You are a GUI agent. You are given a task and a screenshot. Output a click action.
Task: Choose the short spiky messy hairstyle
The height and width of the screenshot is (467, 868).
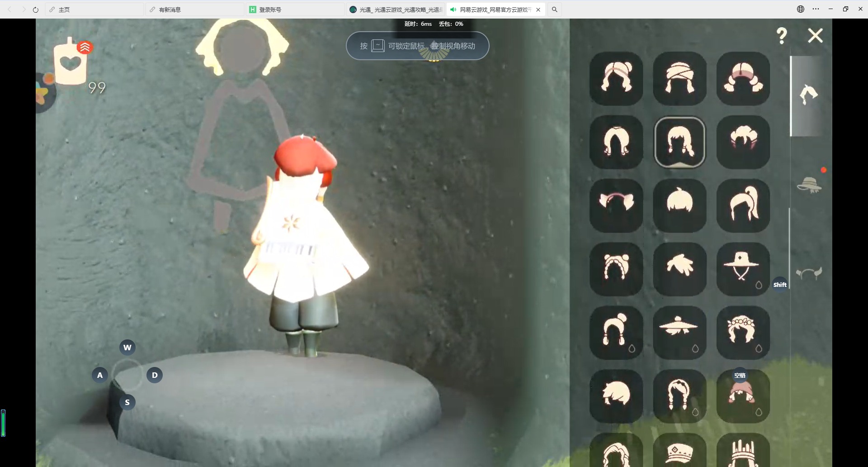[x=743, y=142]
